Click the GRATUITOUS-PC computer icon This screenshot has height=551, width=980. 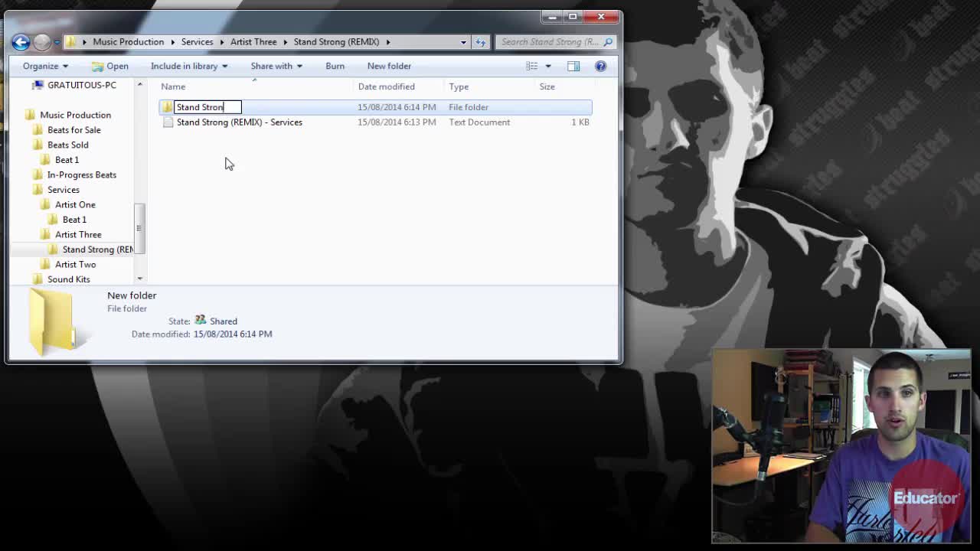[38, 85]
